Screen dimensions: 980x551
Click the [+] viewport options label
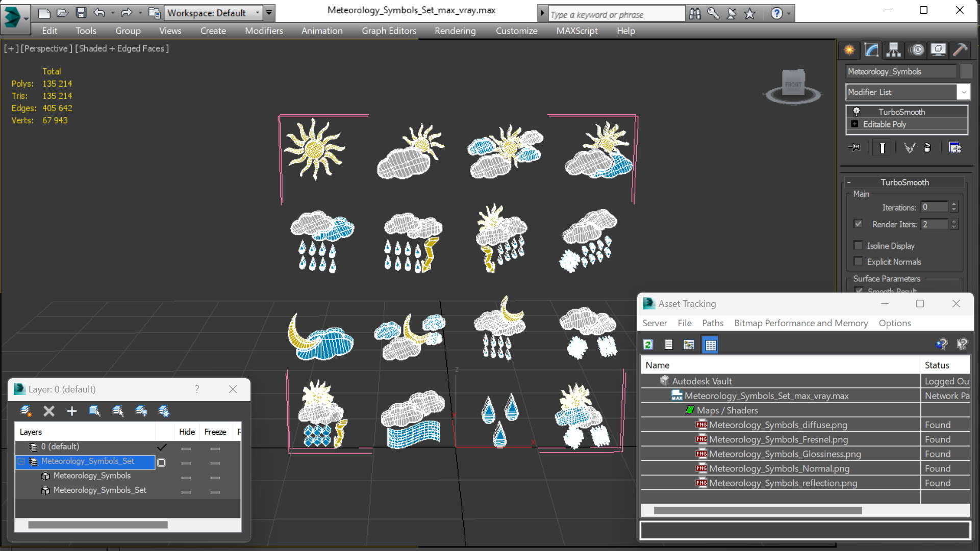pos(11,48)
